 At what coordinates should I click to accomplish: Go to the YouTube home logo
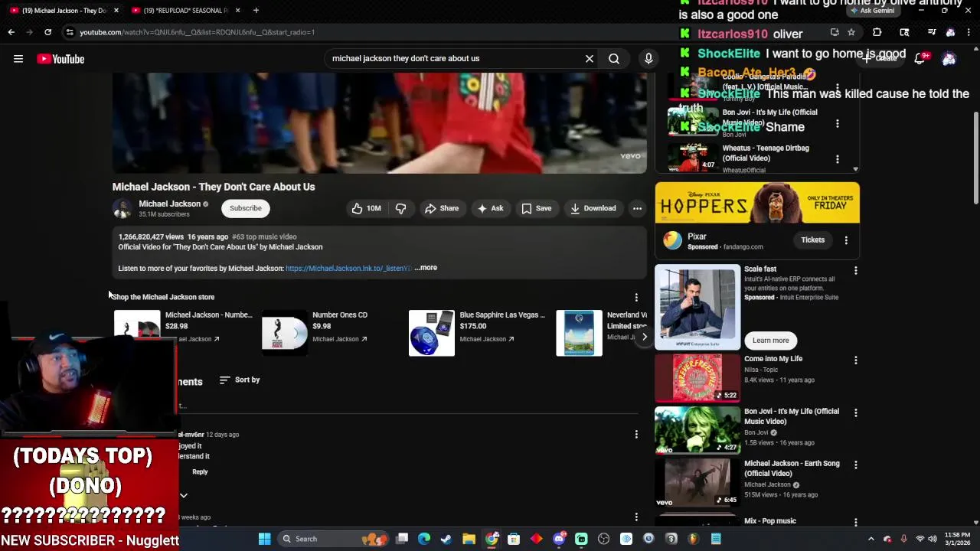click(60, 59)
